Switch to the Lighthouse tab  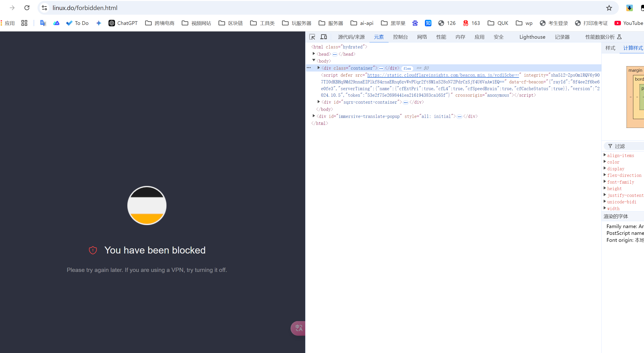[x=532, y=37]
